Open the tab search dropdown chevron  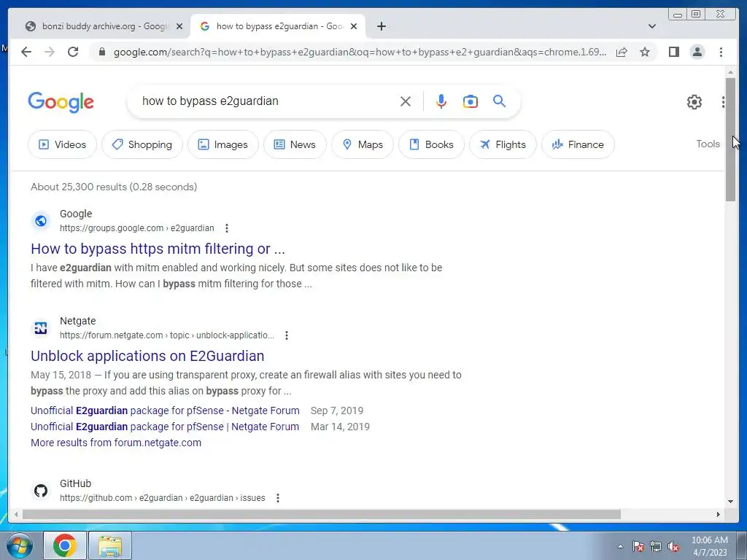(652, 26)
